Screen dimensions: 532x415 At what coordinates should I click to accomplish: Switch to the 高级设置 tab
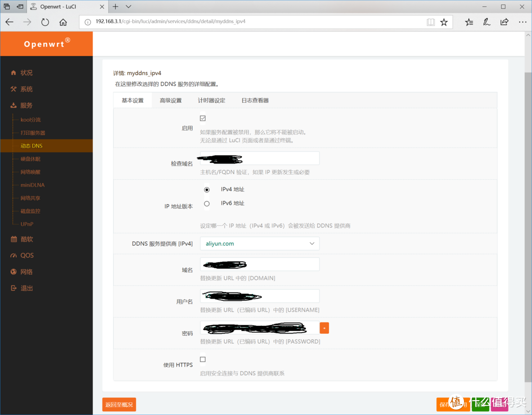170,100
